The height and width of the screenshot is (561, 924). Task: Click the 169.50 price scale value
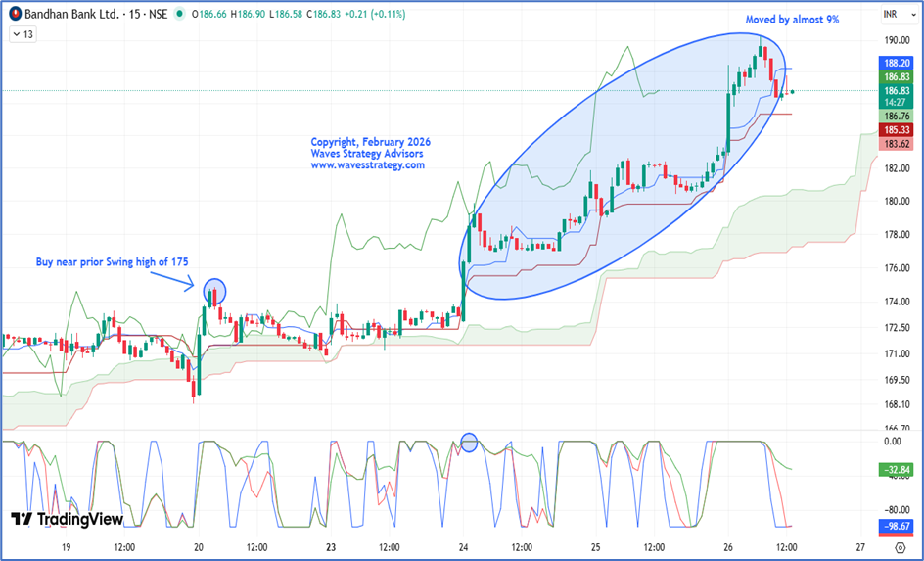coord(895,380)
